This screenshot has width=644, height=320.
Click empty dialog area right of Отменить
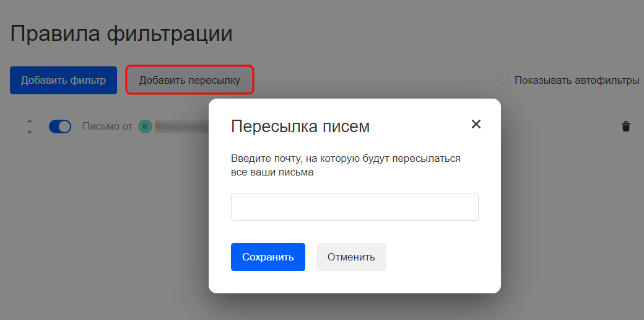440,257
